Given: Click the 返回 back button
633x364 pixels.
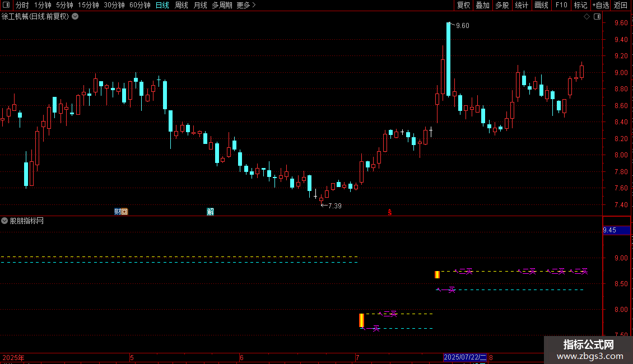Looking at the screenshot, I should (621, 5).
